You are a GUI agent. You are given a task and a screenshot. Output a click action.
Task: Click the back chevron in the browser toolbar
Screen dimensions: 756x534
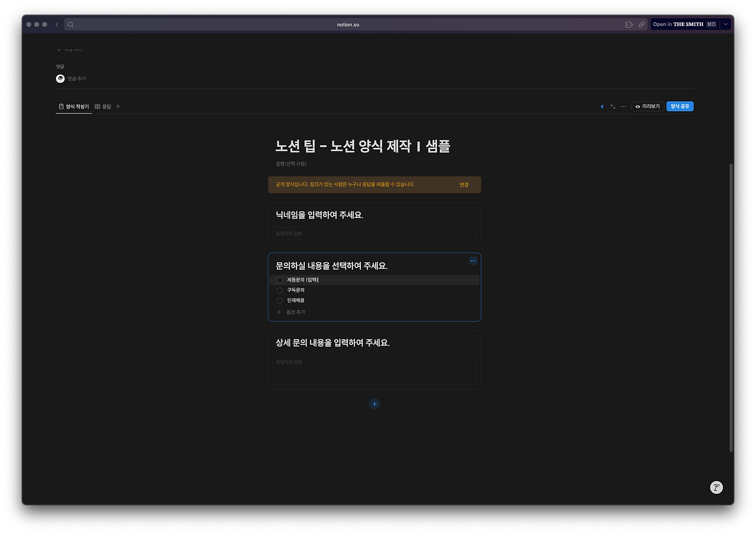point(56,24)
